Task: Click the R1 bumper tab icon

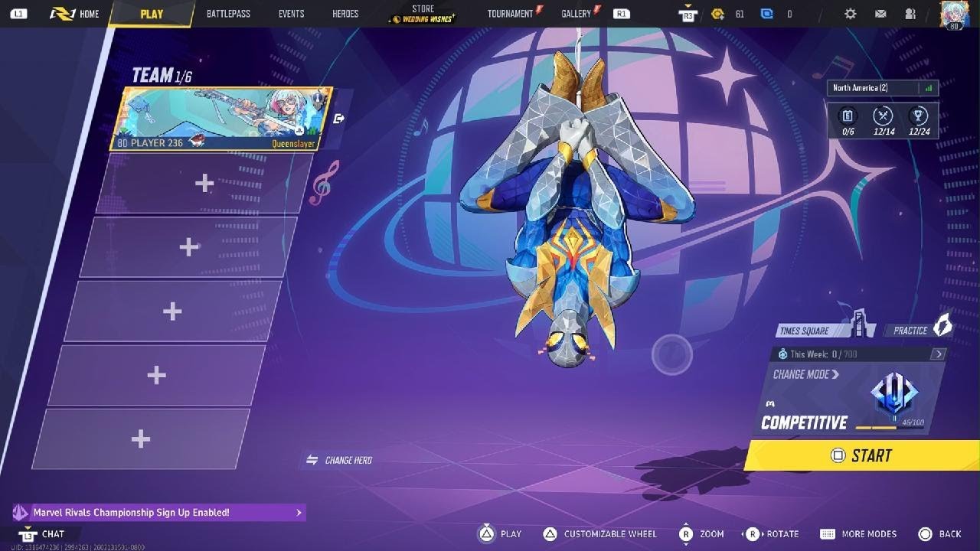Action: 622,14
